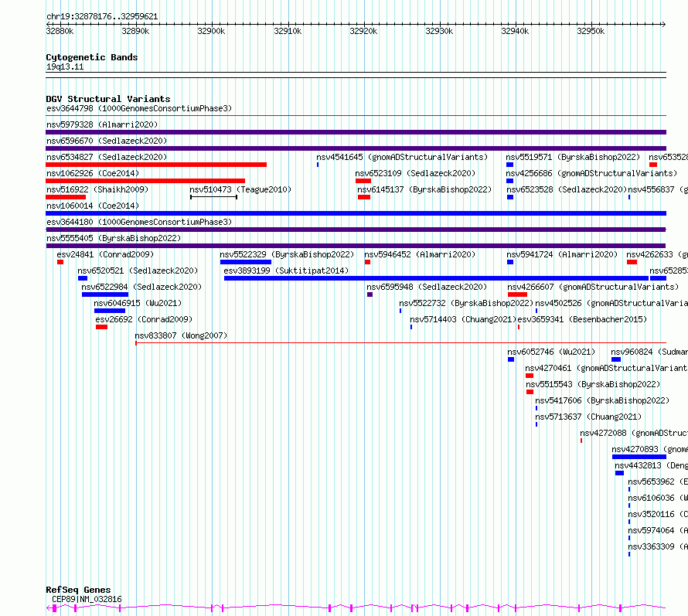Image resolution: width=688 pixels, height=616 pixels.
Task: Click nsv4502526 variant label
Action: click(611, 303)
